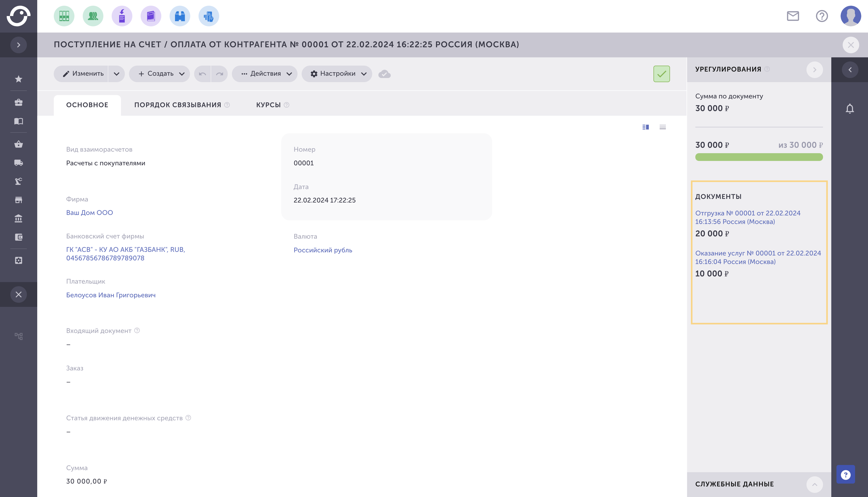Screen dimensions: 868x497
Task: Close the sidebar panel with X button
Action: pos(18,294)
